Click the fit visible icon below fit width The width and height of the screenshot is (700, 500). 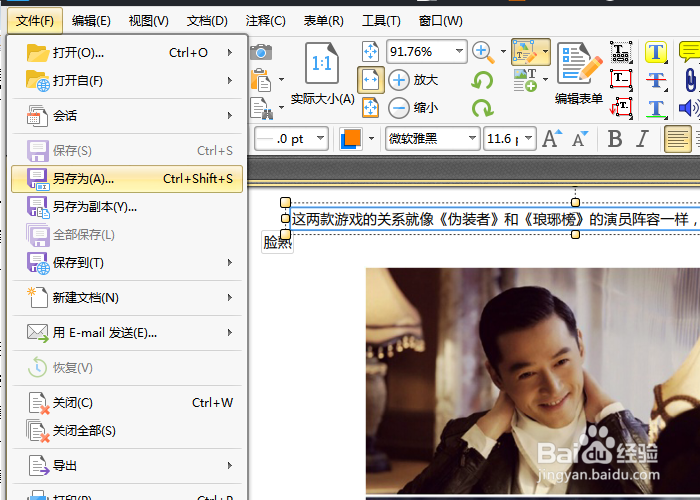point(371,108)
